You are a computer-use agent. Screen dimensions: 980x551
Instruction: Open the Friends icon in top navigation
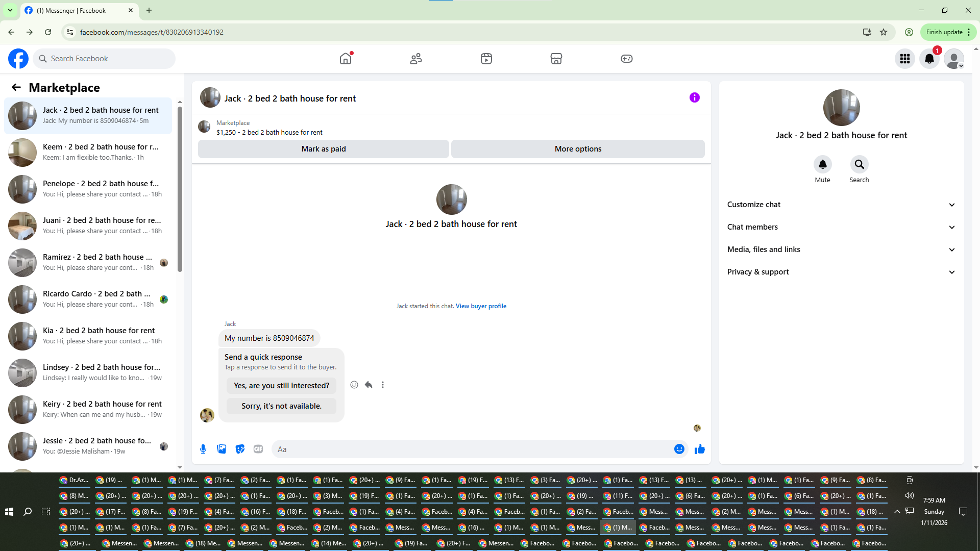[x=416, y=59]
